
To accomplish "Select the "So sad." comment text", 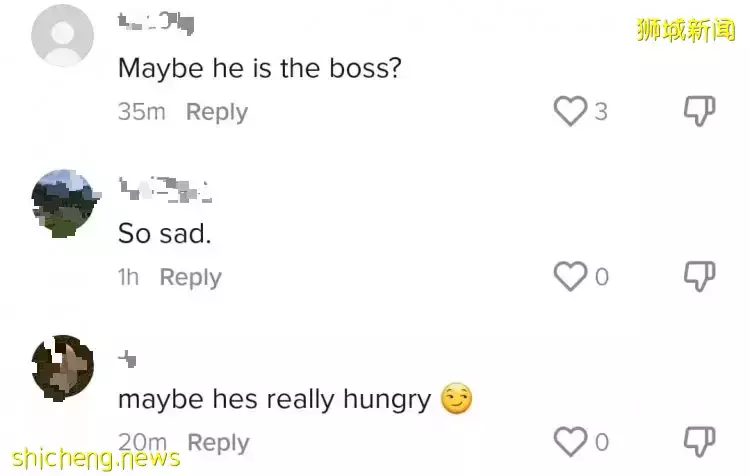I will coord(165,233).
